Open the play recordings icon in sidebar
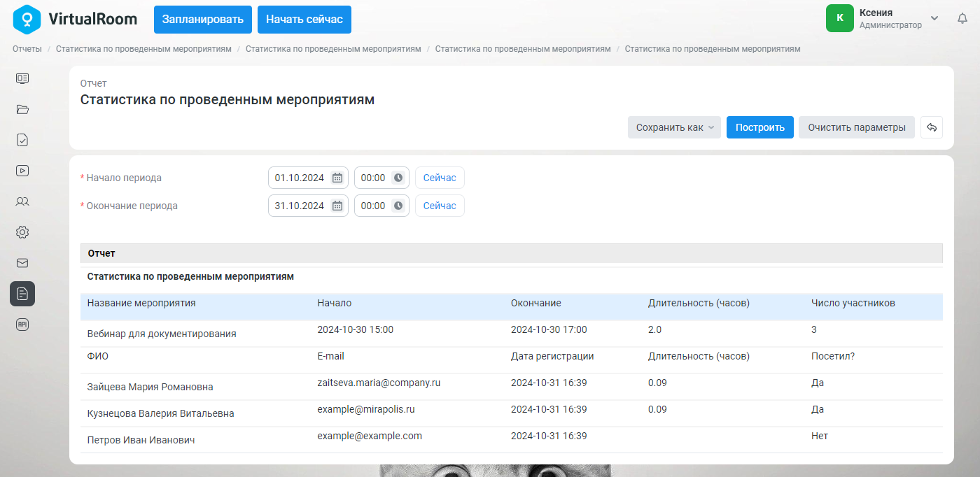Image resolution: width=980 pixels, height=477 pixels. pos(22,170)
